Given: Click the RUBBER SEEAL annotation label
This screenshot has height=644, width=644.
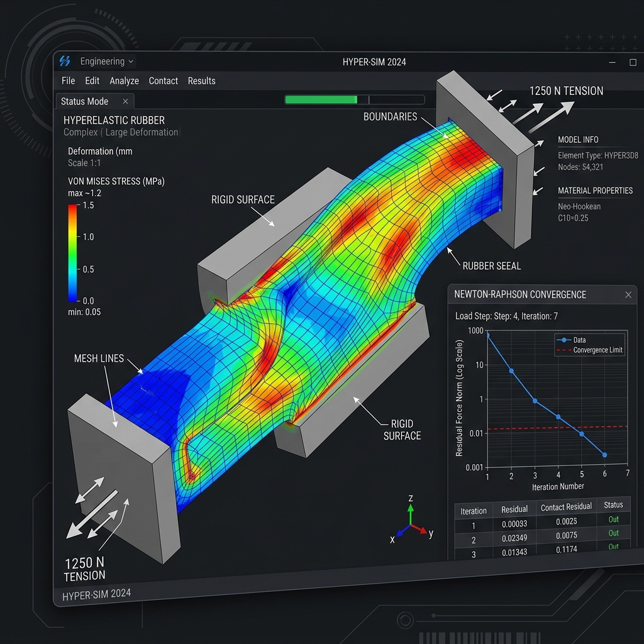Looking at the screenshot, I should click(492, 266).
